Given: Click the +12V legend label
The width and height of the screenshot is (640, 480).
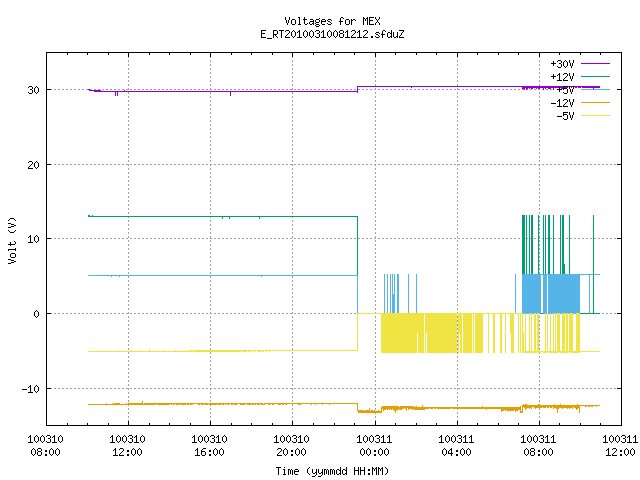Looking at the screenshot, I should (562, 77).
